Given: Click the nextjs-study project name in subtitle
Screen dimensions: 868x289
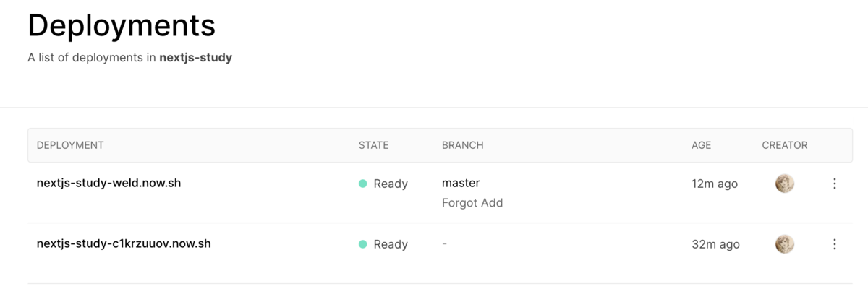Looking at the screenshot, I should coord(195,58).
